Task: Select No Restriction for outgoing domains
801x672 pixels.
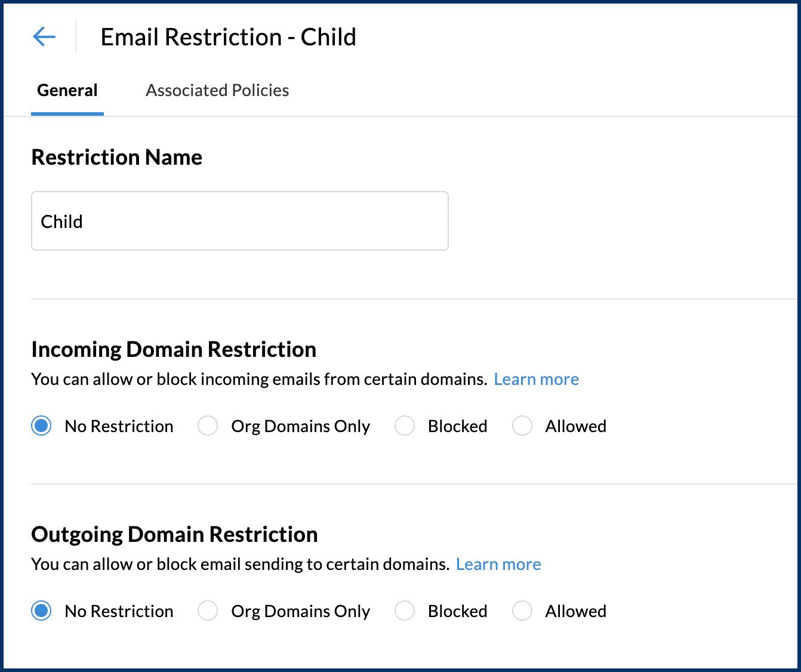Action: tap(41, 611)
